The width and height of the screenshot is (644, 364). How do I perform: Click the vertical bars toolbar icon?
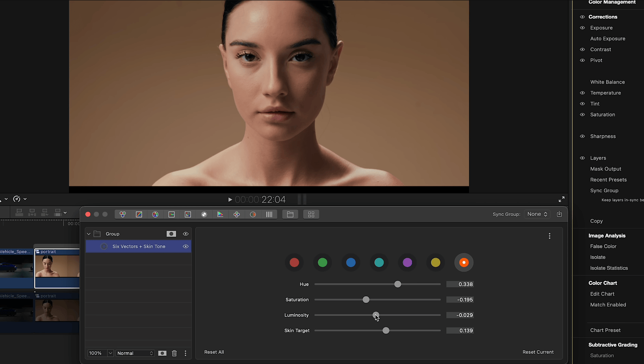[269, 214]
